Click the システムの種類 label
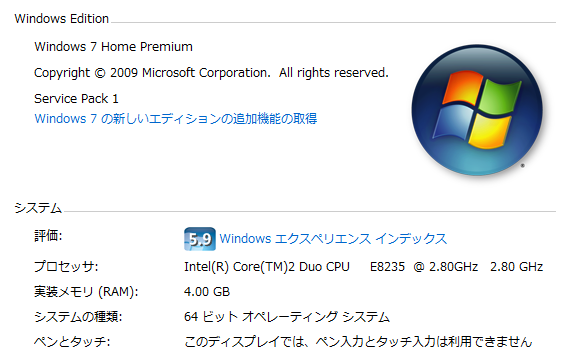 click(x=78, y=317)
